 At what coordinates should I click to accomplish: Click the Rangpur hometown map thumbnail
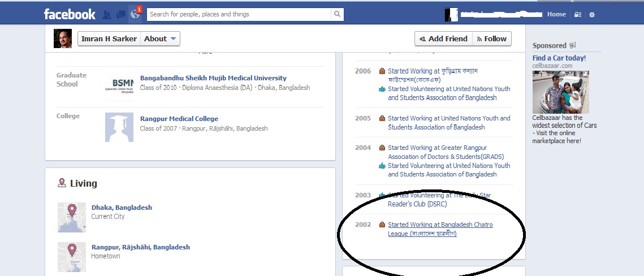point(72,257)
